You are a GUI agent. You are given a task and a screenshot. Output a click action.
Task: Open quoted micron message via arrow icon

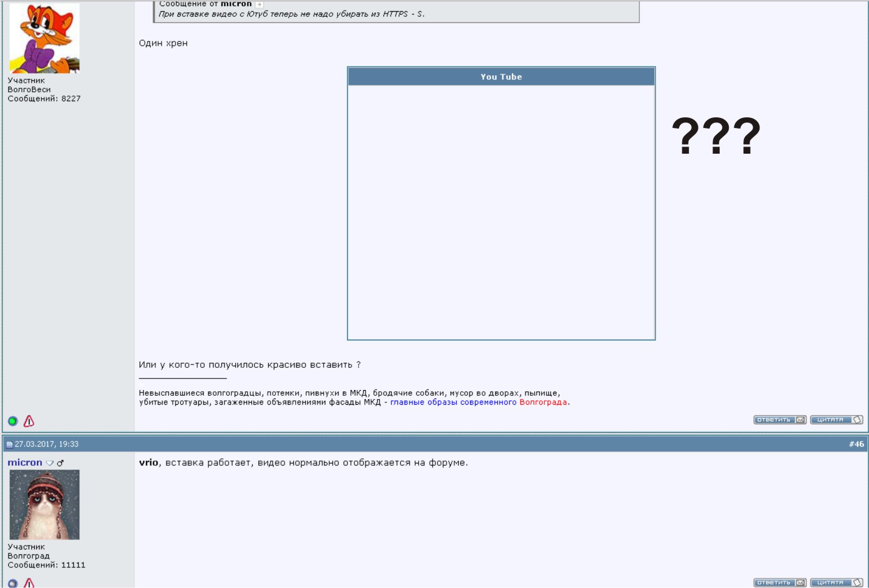(259, 4)
